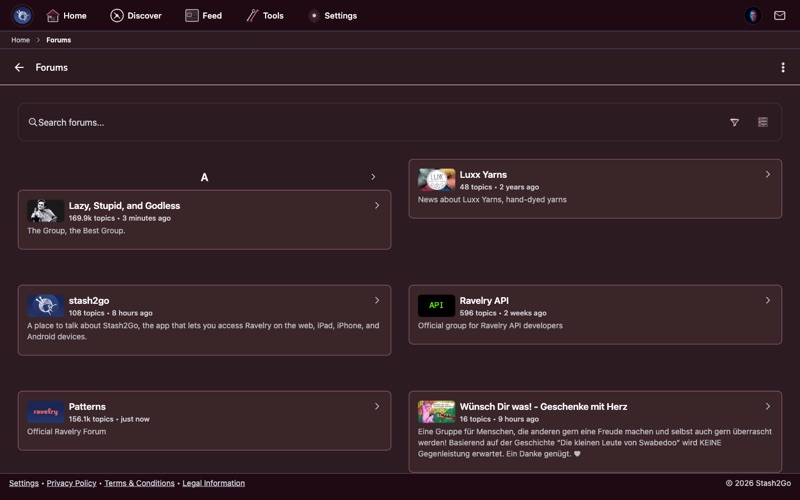Open the stash2go forum logo thumbnail
Screen dimensions: 800x500
tap(45, 306)
